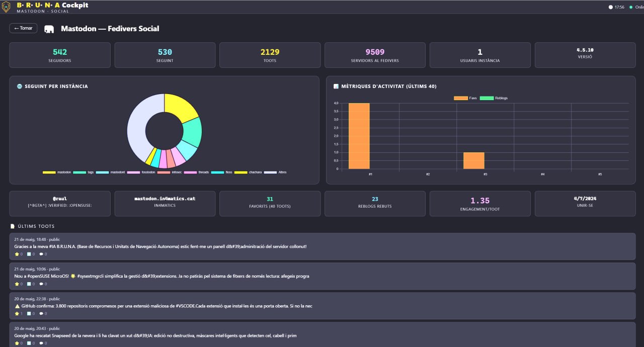Click the '#1' x-axis label on the activity chart
Viewport: 644px width, 347px height.
[370, 174]
